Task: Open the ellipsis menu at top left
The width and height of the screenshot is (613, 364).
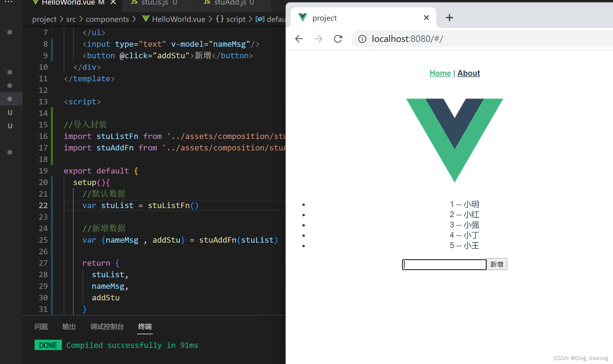Action: pos(8,2)
